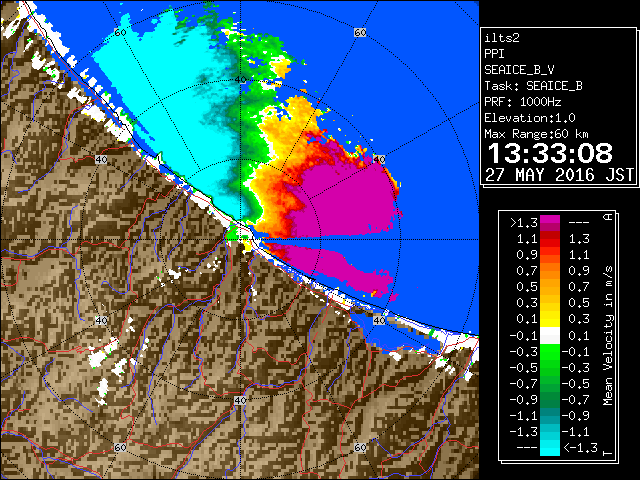640x480 pixels.
Task: Click the "<-1.3" legend label
Action: coord(580,447)
